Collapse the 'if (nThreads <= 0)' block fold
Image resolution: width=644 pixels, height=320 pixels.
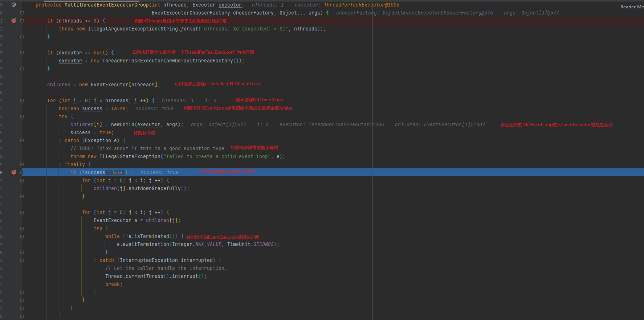(x=22, y=21)
